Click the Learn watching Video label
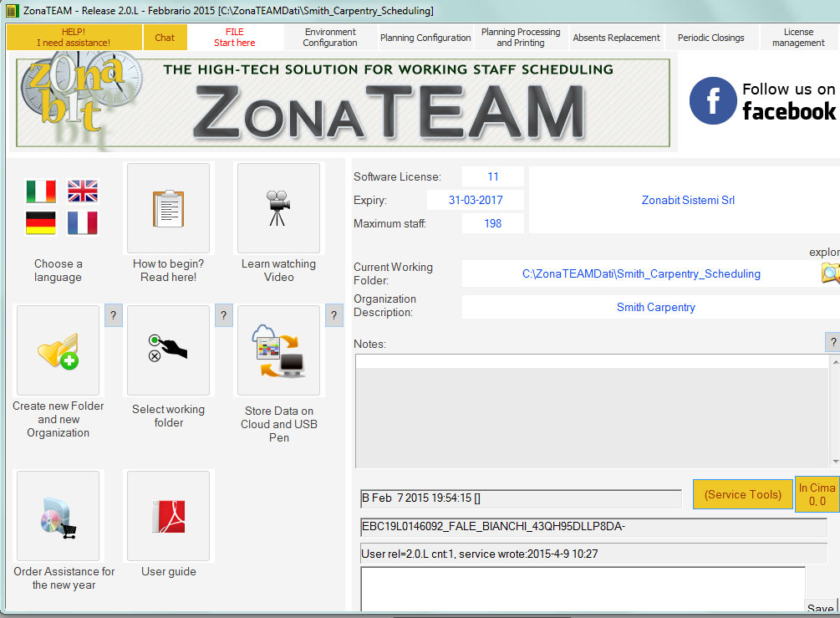The image size is (840, 618). (278, 270)
